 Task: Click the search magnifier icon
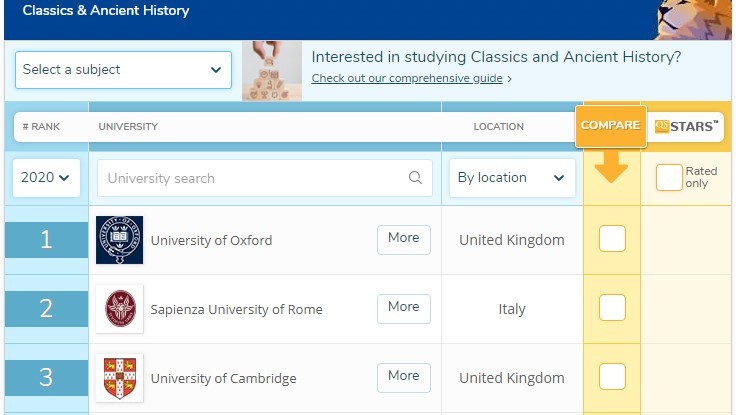pyautogui.click(x=415, y=178)
